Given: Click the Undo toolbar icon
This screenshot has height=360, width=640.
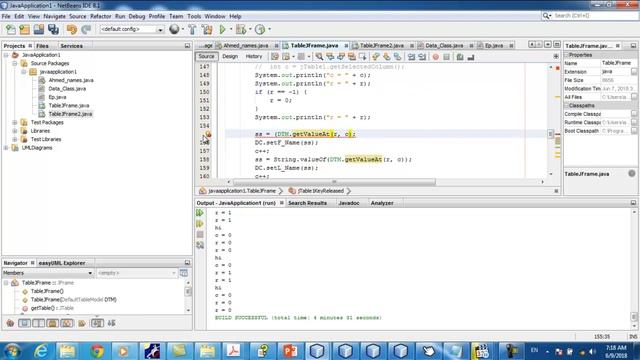Looking at the screenshot, I should [x=72, y=29].
